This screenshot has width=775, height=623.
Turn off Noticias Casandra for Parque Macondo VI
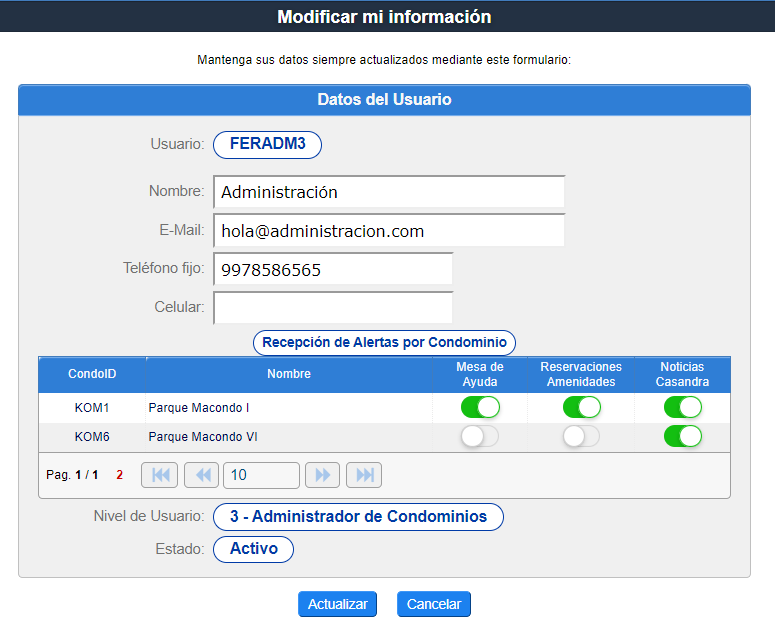point(683,436)
